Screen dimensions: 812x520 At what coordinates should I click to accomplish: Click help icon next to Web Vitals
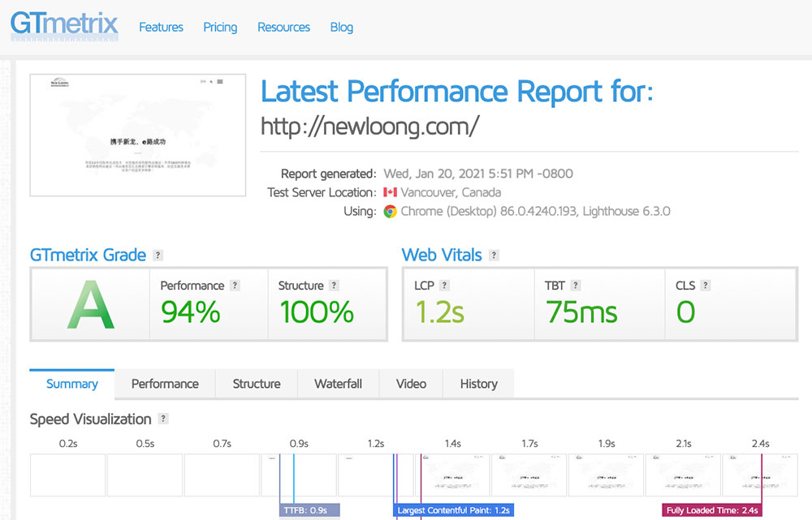click(x=494, y=256)
